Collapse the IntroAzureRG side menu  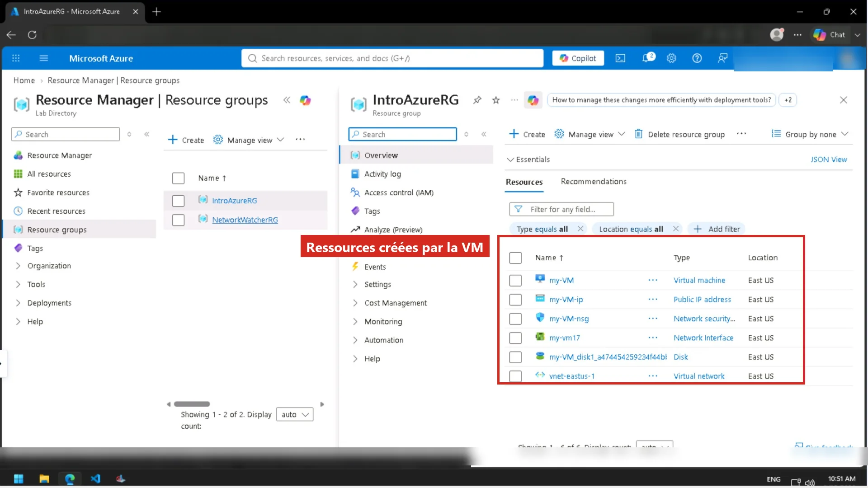[x=484, y=134]
